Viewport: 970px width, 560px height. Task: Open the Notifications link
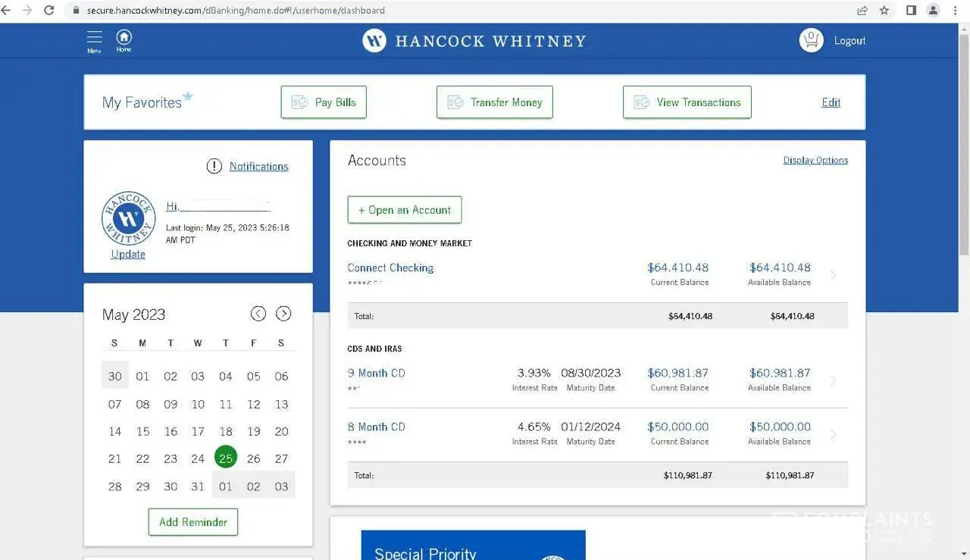pyautogui.click(x=259, y=166)
